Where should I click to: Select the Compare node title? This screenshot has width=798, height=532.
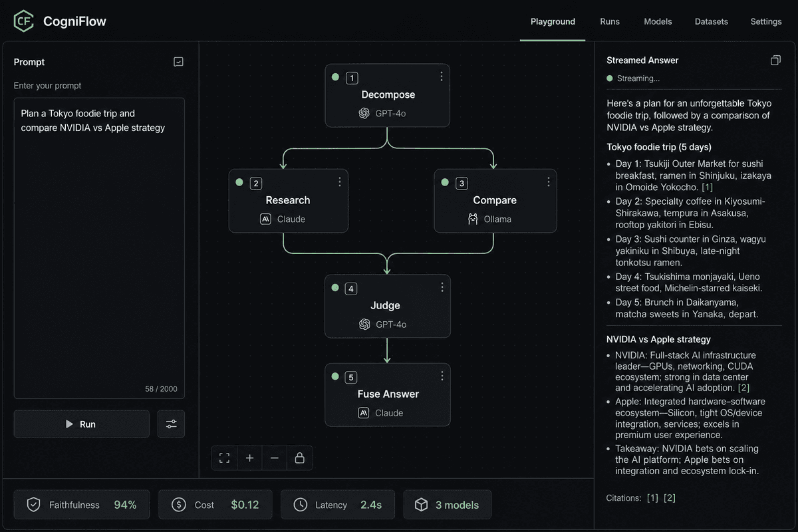point(495,200)
